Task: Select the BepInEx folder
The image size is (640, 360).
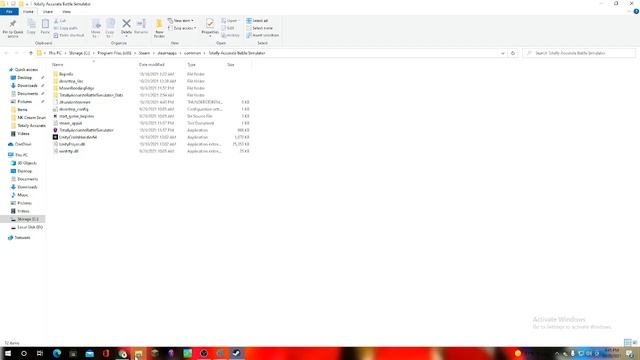Action: (66, 74)
